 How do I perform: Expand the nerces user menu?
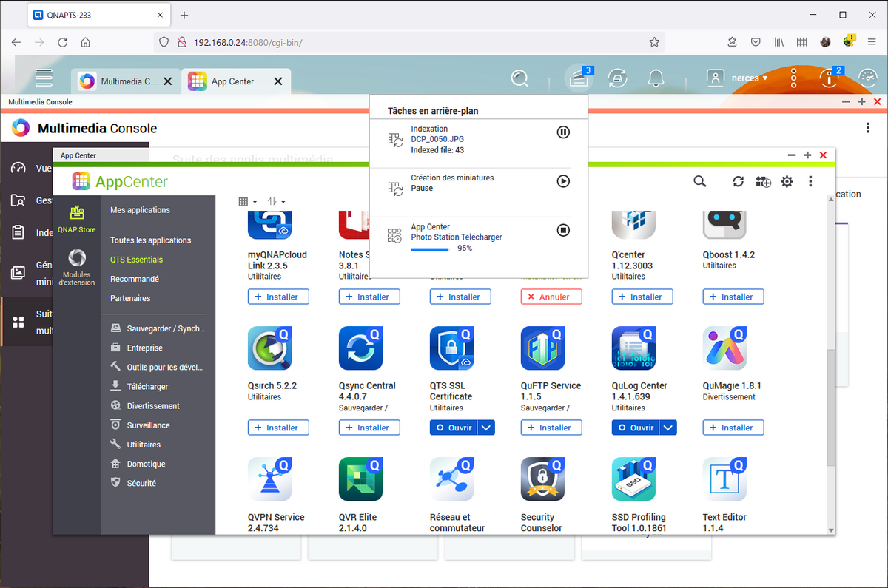[750, 78]
